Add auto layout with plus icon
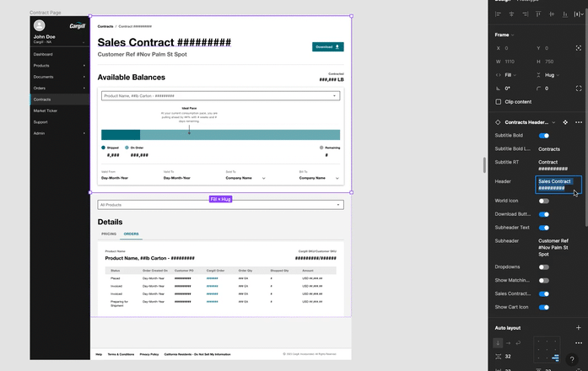Viewport: 588px width, 371px height. pos(578,327)
